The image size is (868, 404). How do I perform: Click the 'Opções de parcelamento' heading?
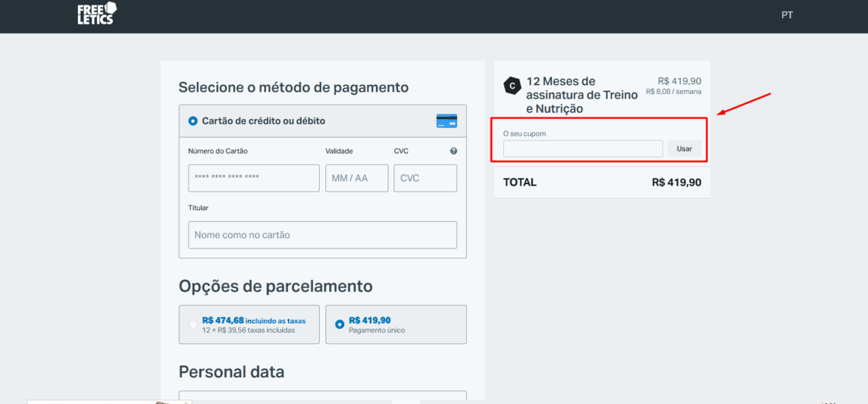click(276, 286)
